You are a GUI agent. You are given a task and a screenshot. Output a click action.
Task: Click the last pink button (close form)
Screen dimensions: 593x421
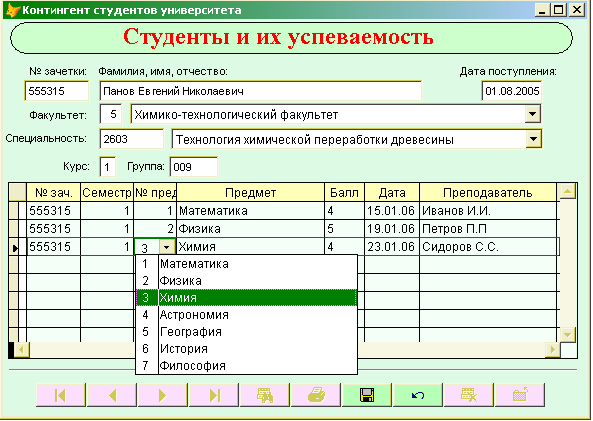520,395
